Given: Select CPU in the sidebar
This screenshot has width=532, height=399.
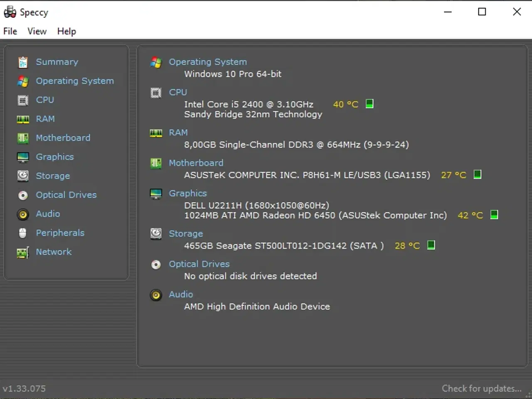Looking at the screenshot, I should point(45,100).
